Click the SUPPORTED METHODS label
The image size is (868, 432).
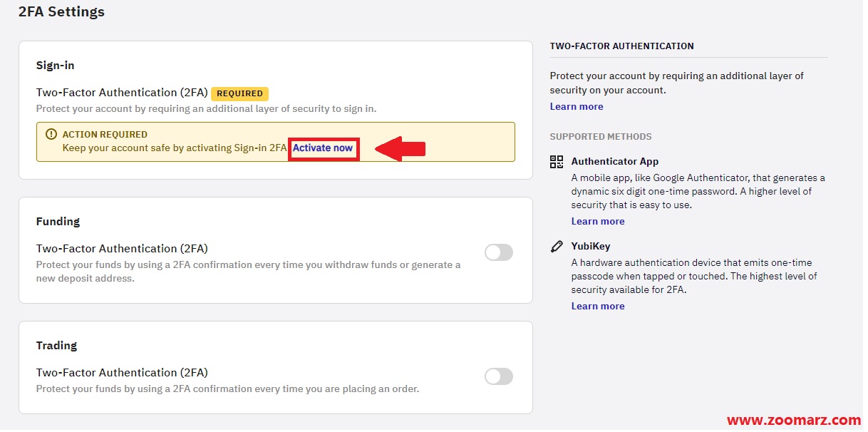coord(601,137)
